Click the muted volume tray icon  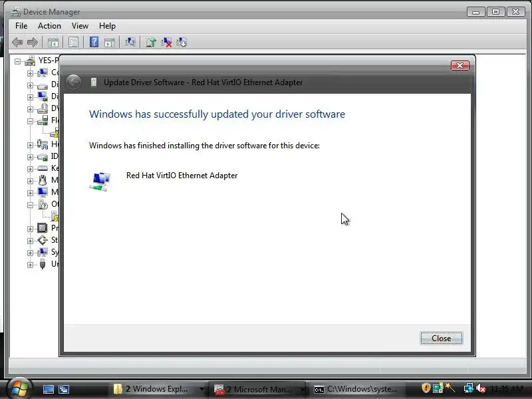coord(481,388)
